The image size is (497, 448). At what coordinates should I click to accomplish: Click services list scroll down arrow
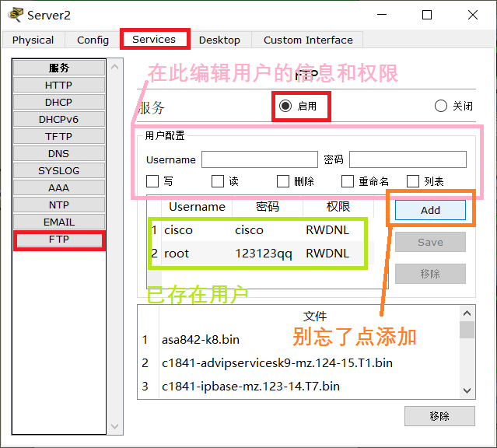tap(115, 426)
